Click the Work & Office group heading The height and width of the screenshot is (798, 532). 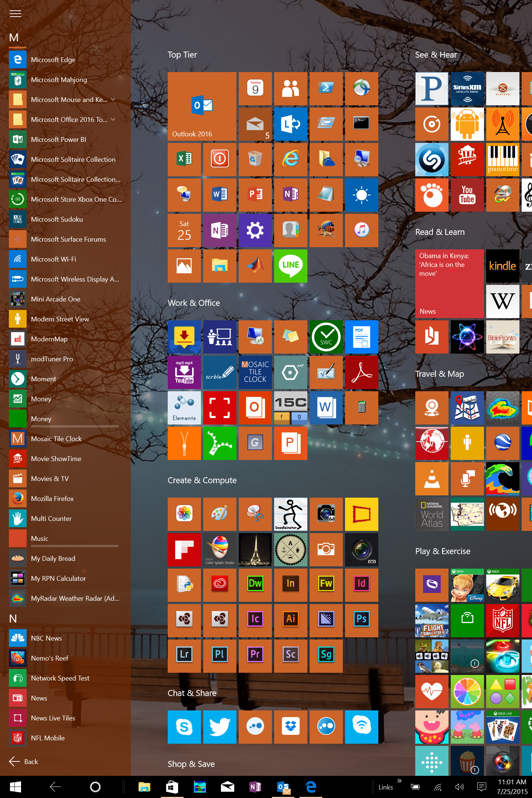point(194,303)
